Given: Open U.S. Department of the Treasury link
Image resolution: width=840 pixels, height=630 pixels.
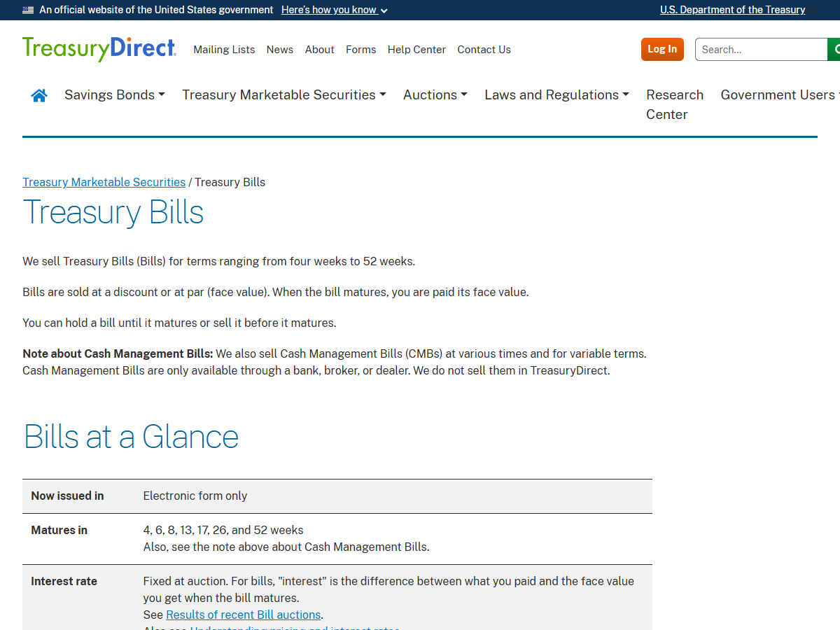Looking at the screenshot, I should coord(733,10).
